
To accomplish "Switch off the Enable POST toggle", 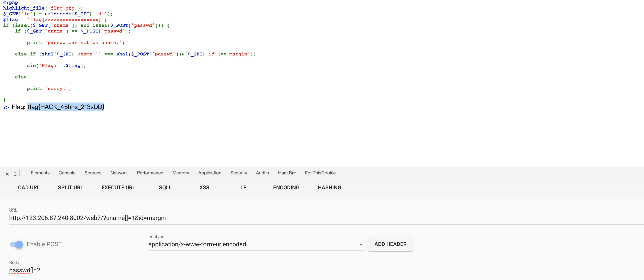I will point(16,244).
